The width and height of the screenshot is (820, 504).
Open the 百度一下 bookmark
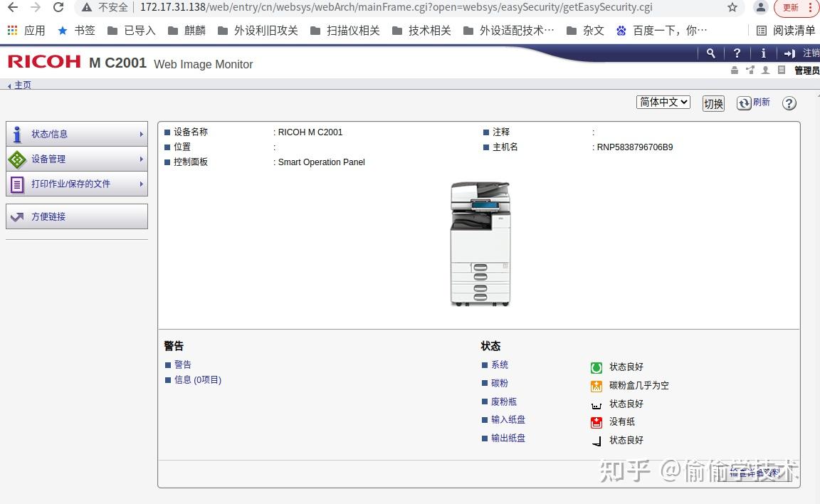(661, 31)
